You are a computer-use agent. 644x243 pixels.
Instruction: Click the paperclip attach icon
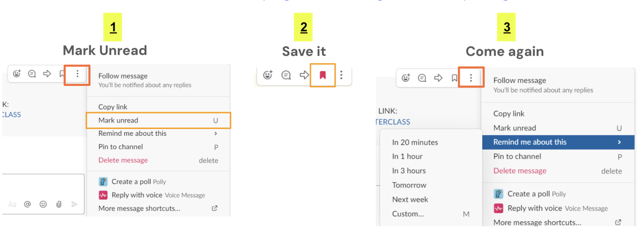(59, 204)
